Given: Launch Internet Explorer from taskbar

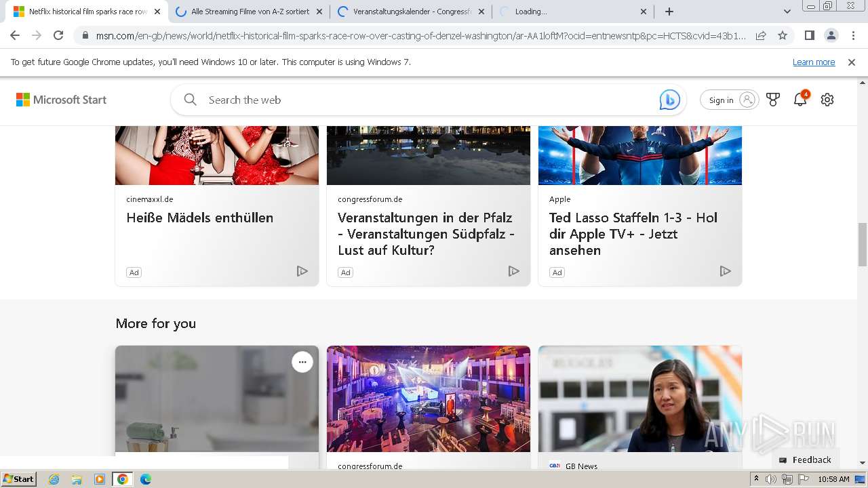Looking at the screenshot, I should point(54,479).
